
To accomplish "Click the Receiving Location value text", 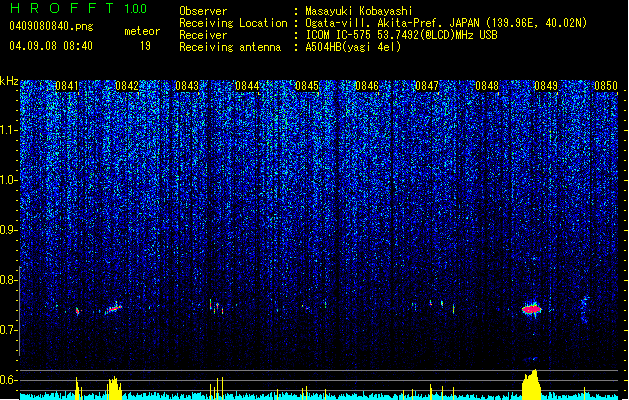I will [x=446, y=23].
